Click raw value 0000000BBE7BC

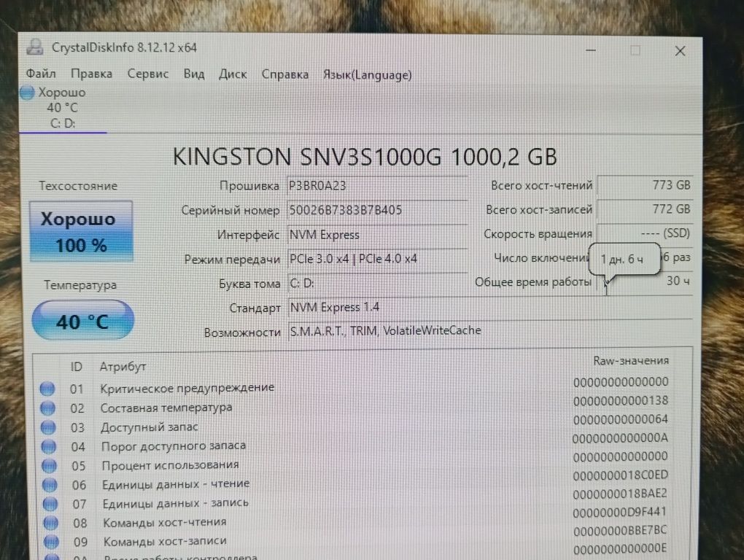tap(620, 531)
